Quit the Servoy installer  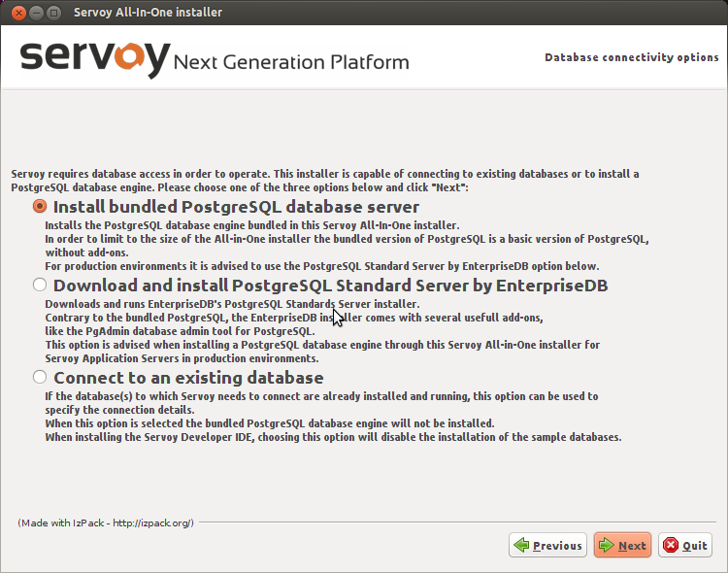(x=685, y=545)
